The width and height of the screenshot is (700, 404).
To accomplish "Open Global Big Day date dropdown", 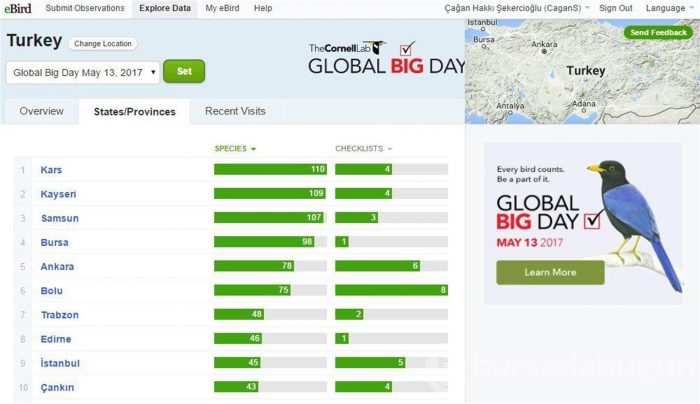I will pos(83,72).
